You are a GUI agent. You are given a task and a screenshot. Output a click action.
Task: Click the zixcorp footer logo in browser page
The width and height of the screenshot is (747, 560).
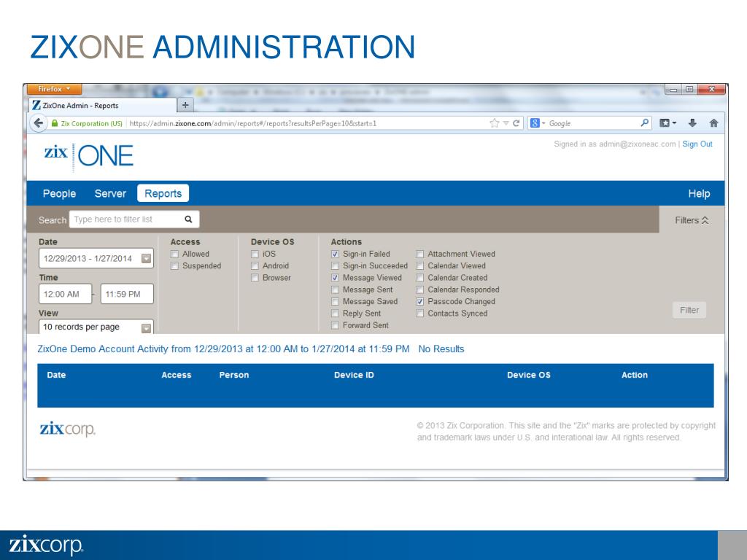tap(67, 429)
